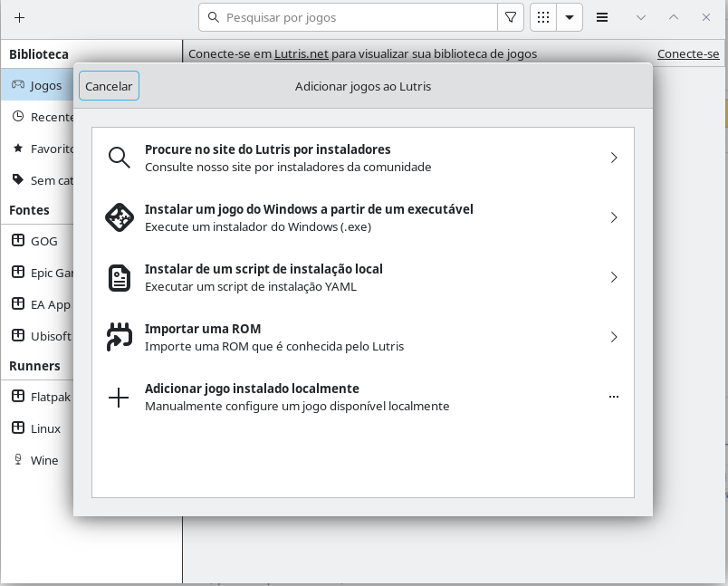This screenshot has height=586, width=728.
Task: Click the downward chevron in the title bar
Action: point(641,17)
